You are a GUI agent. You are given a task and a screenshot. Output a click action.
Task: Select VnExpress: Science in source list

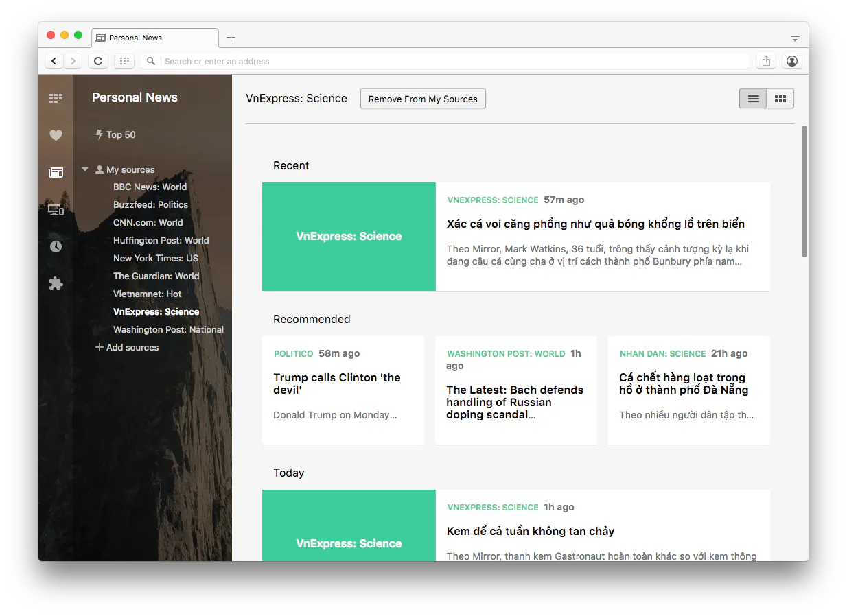156,311
